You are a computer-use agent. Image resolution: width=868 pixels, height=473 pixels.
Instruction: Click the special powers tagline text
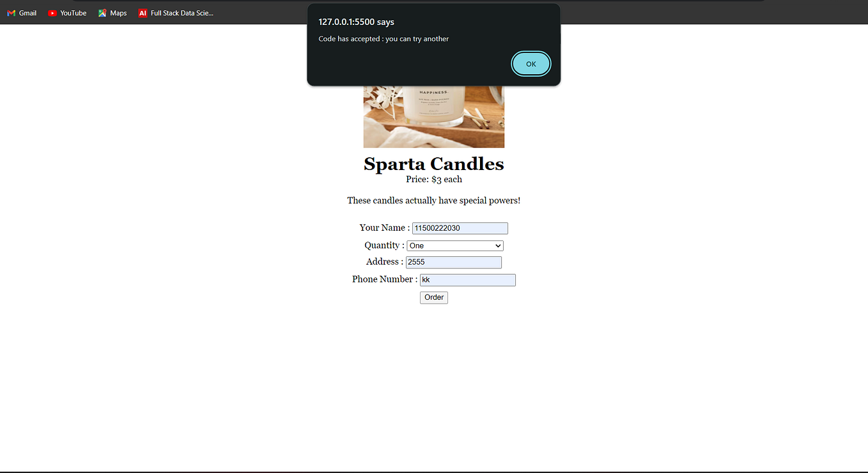click(433, 200)
